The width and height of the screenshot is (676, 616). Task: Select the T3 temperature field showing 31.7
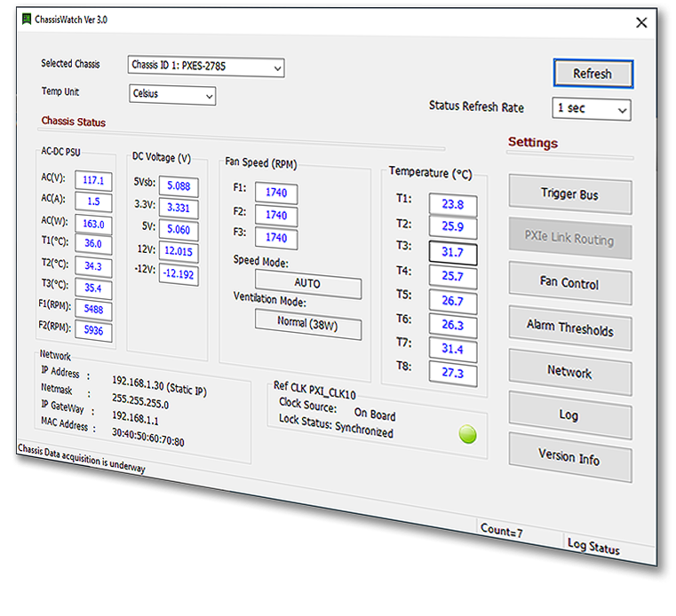coord(452,253)
